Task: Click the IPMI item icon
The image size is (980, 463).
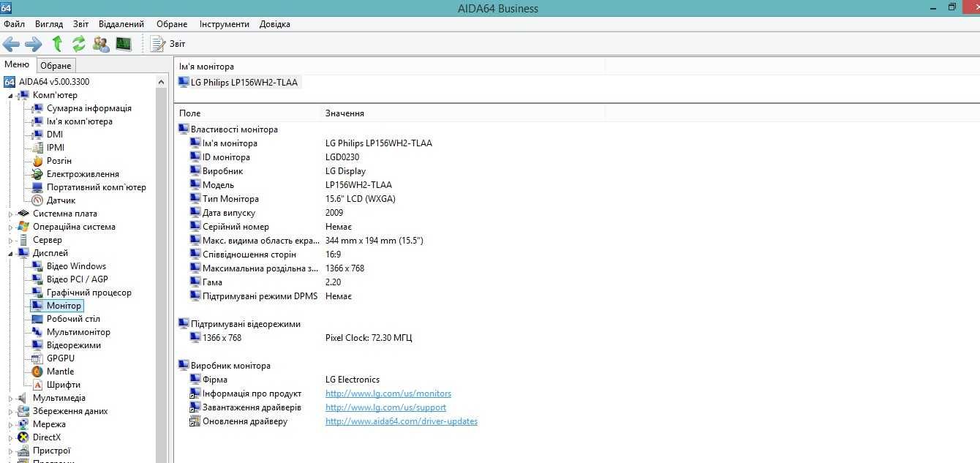Action: pyautogui.click(x=37, y=148)
